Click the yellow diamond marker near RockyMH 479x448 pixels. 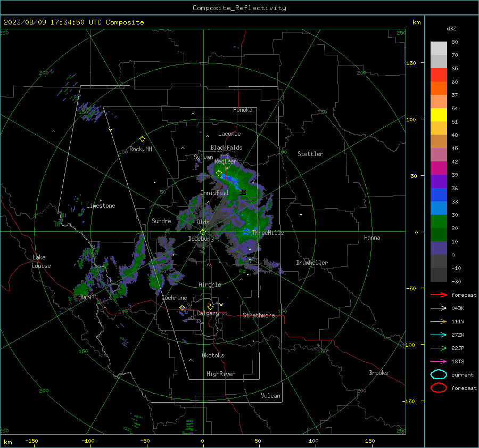[142, 139]
